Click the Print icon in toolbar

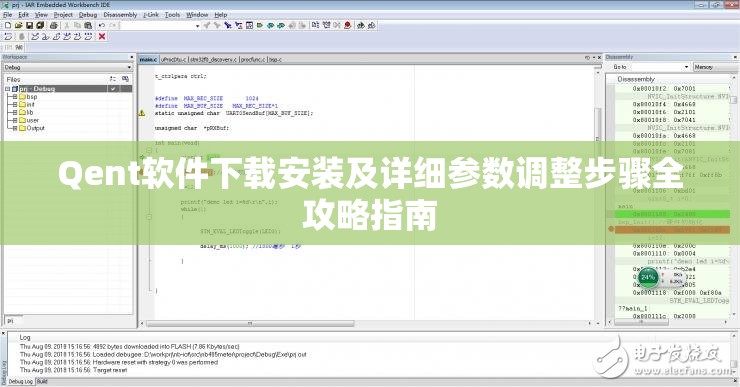54,25
